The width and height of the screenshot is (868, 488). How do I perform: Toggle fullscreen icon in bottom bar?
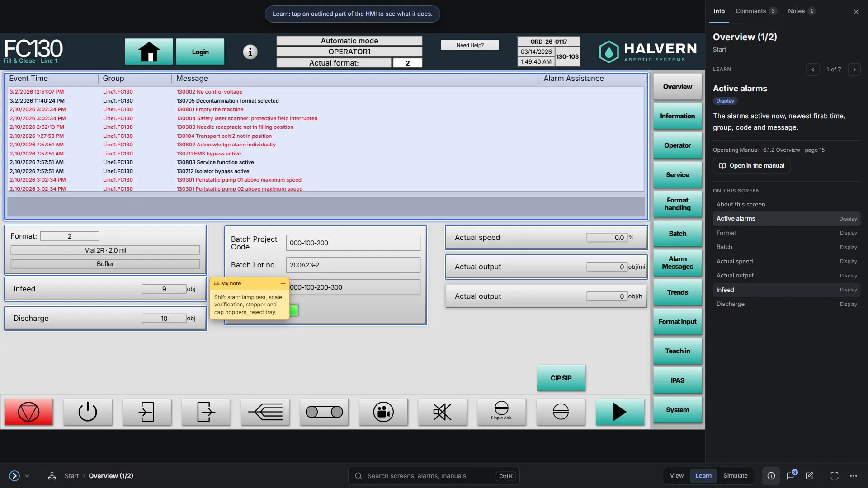pyautogui.click(x=835, y=475)
